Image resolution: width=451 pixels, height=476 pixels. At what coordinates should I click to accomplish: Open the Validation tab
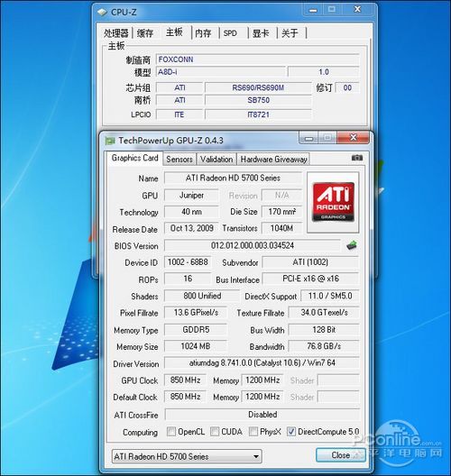216,160
